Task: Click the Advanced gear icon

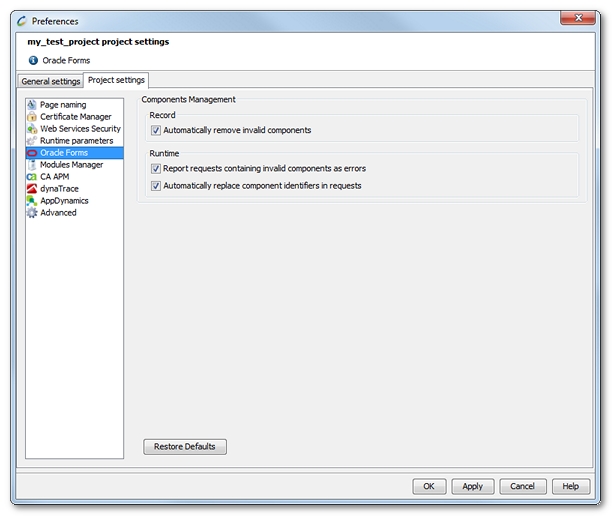Action: coord(32,213)
